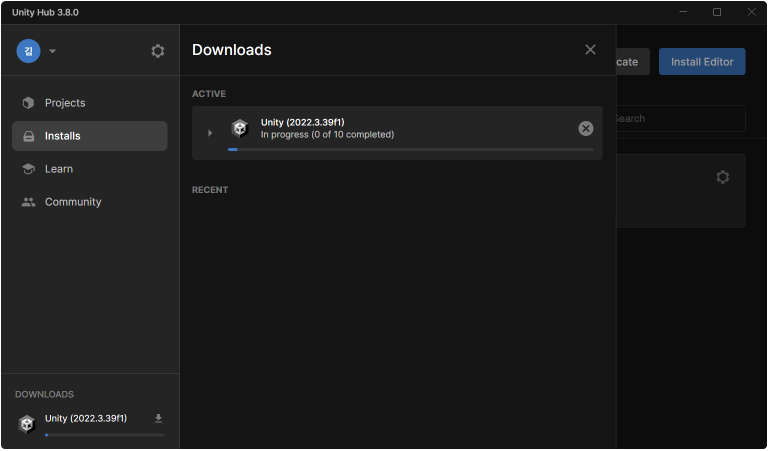Click the Unity logo in active download
The width and height of the screenshot is (769, 451).
pos(239,128)
